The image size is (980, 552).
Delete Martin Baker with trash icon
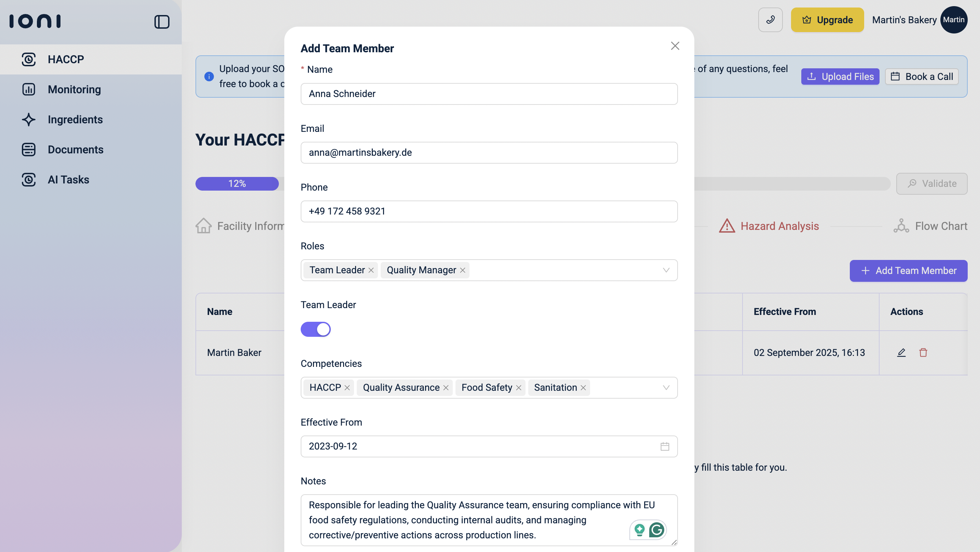click(x=923, y=352)
